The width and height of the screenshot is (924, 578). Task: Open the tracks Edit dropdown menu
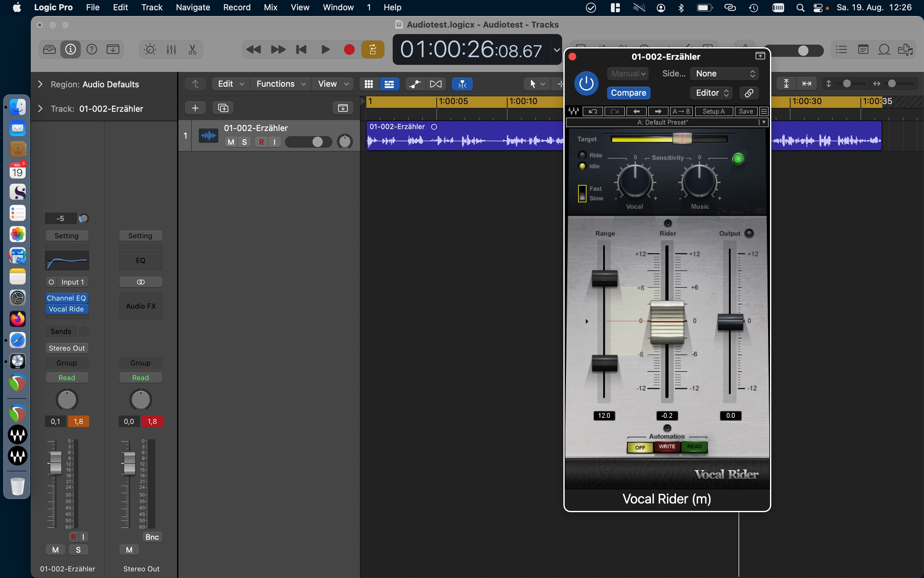click(231, 84)
